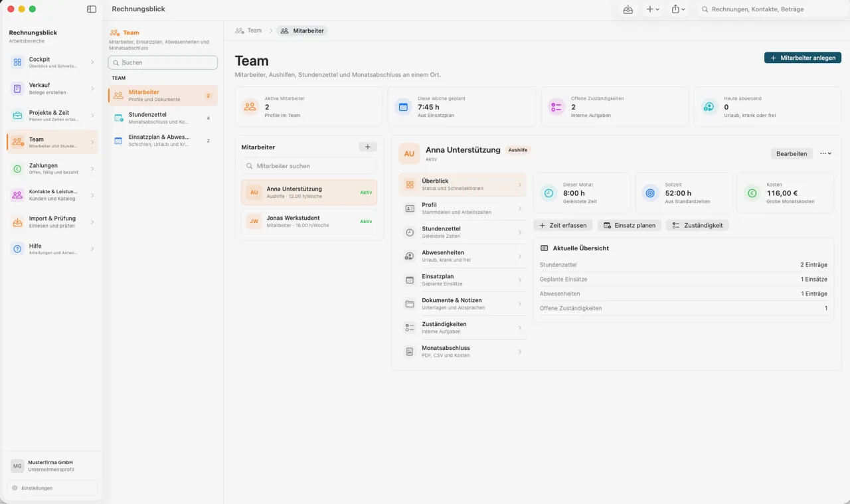Open the Stundenzettel section in detail panel
The width and height of the screenshot is (850, 504).
click(462, 232)
